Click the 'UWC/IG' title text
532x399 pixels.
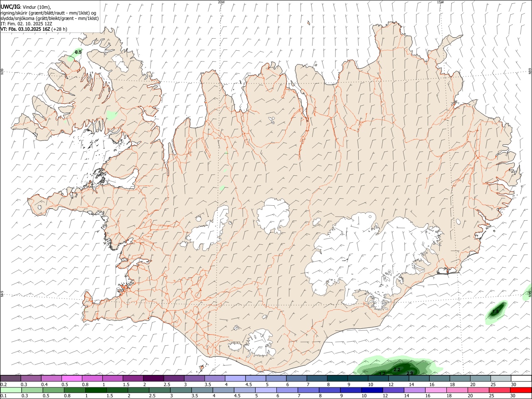[10, 7]
